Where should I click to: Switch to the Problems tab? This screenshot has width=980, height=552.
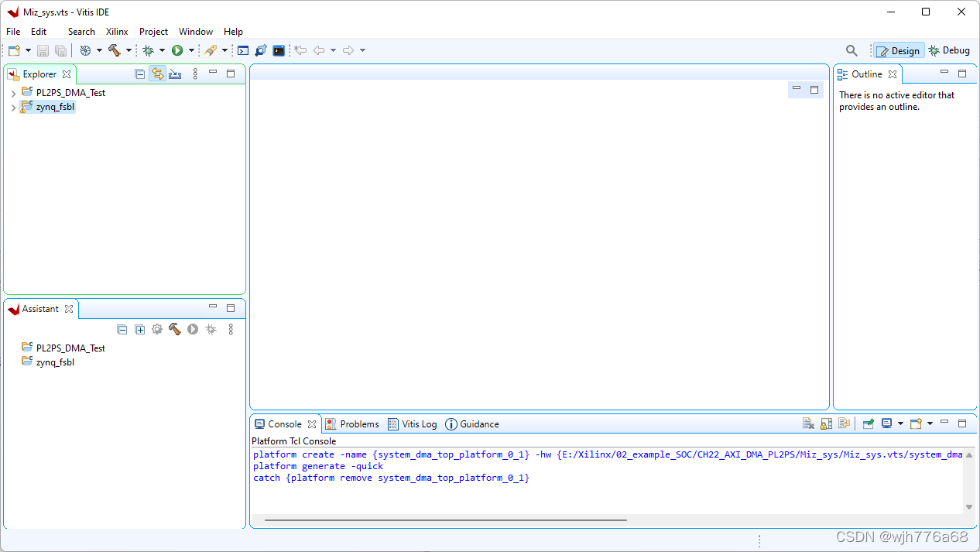(352, 424)
